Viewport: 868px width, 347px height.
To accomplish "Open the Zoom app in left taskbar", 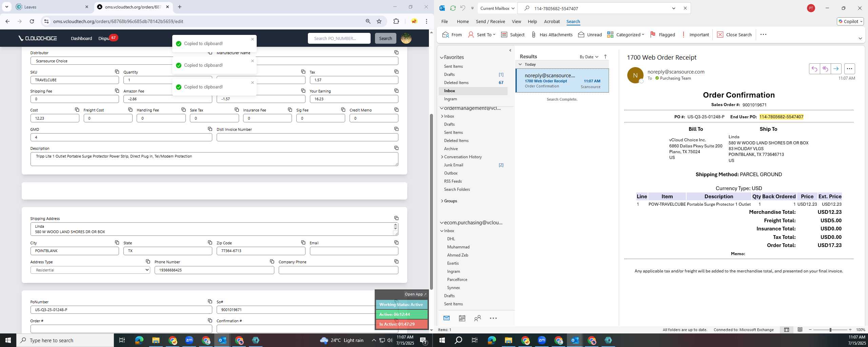I will [189, 340].
